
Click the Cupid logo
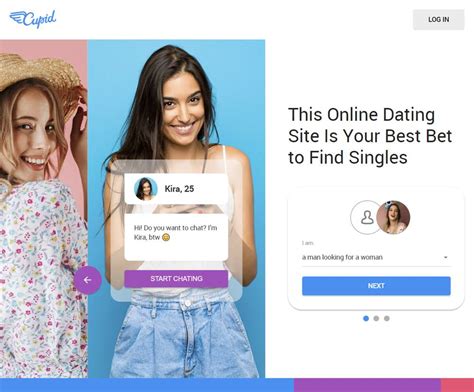[x=33, y=19]
